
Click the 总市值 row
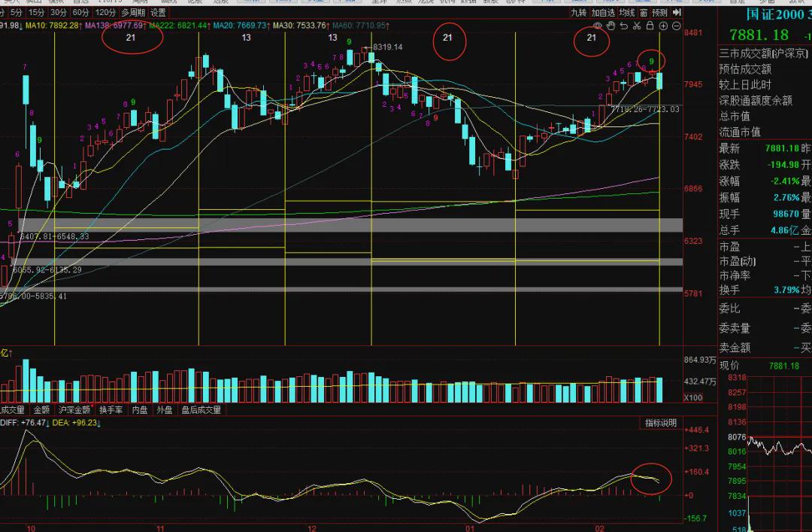(735, 116)
